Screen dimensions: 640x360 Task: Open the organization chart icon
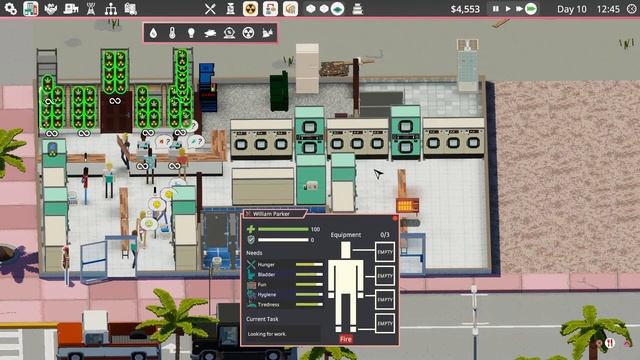coord(111,9)
